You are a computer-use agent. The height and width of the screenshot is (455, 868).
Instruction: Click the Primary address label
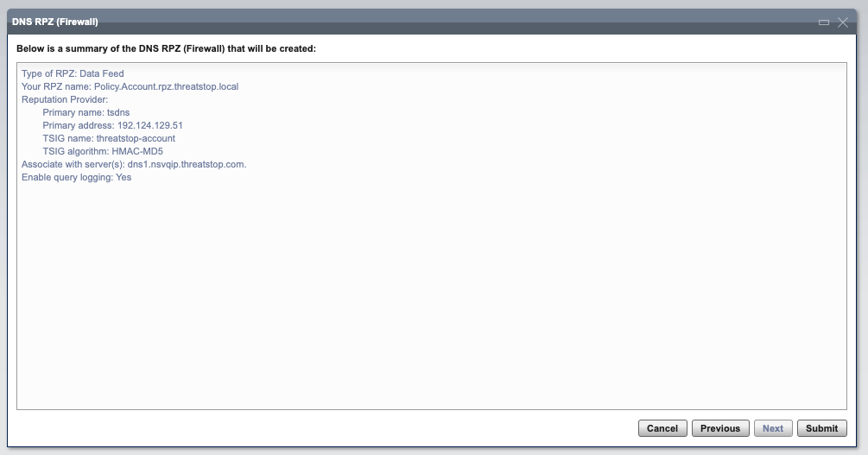[79, 126]
